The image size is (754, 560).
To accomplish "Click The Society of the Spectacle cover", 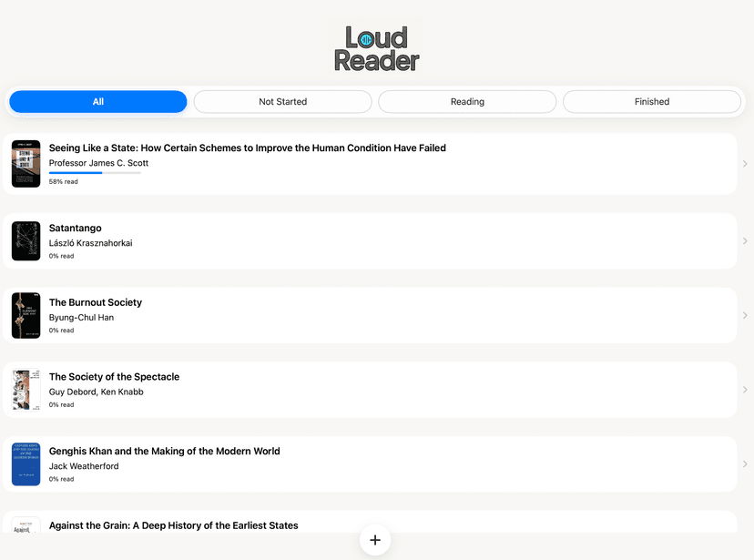I will pos(25,390).
